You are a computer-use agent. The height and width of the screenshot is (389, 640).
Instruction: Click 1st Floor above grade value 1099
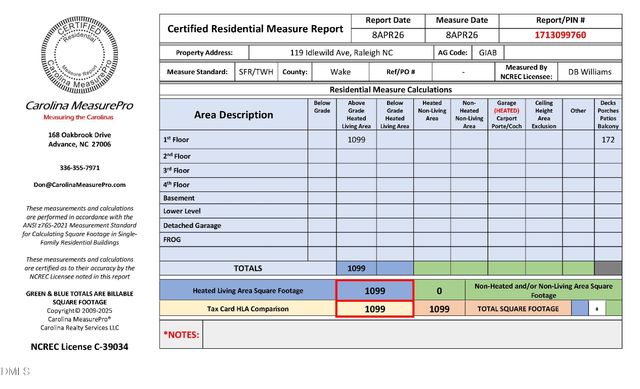[356, 140]
